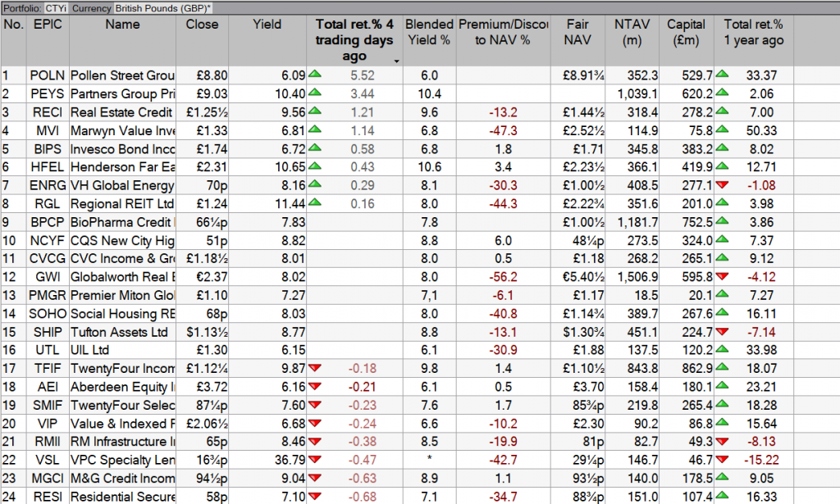Click the red down arrow in the ENRG capital cell
This screenshot has height=504, width=840.
tap(722, 184)
